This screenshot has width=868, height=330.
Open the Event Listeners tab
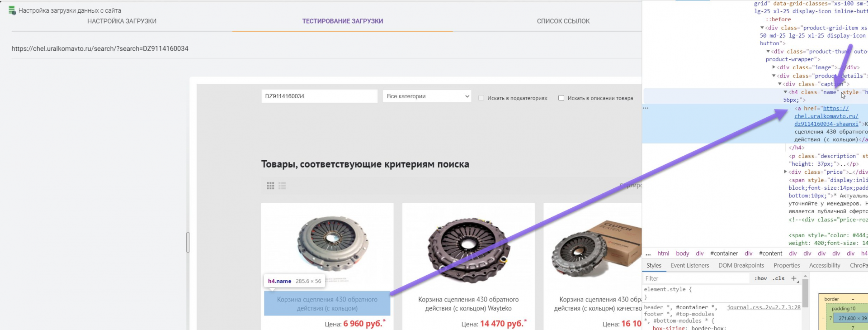click(689, 266)
